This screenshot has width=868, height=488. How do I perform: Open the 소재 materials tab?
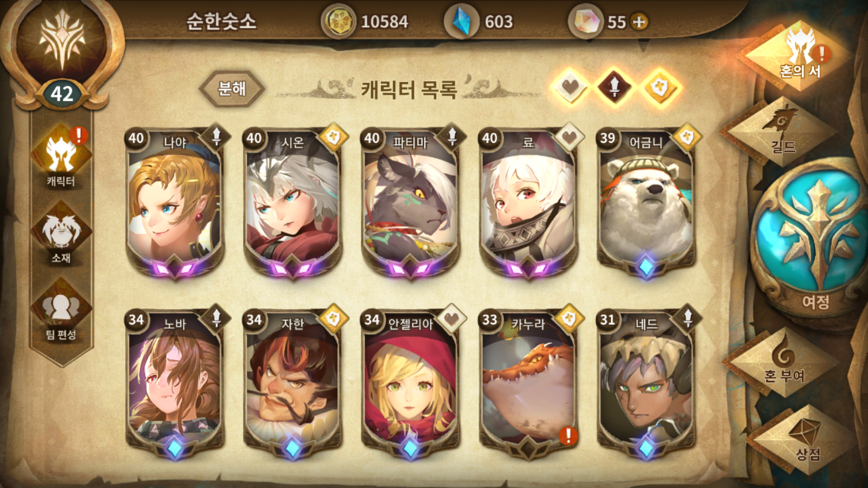[61, 234]
